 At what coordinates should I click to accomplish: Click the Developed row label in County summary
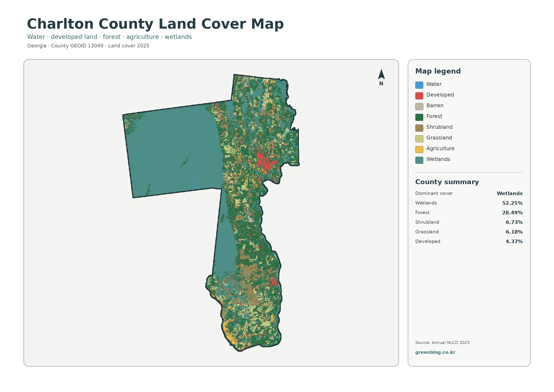(x=428, y=241)
